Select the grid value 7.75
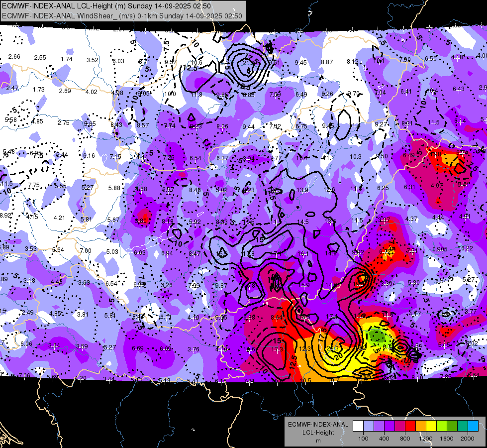Viewport: 487px width, 448px height. (33, 185)
